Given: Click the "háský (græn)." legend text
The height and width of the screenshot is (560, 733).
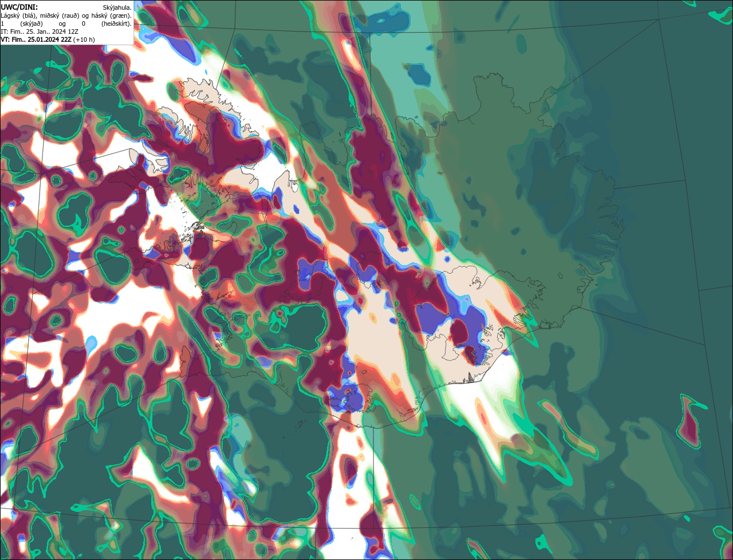Looking at the screenshot, I should click(112, 16).
